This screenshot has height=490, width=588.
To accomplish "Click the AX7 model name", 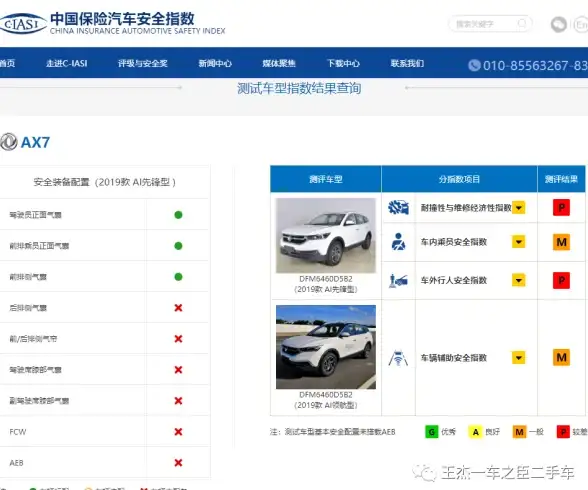I will 35,142.
